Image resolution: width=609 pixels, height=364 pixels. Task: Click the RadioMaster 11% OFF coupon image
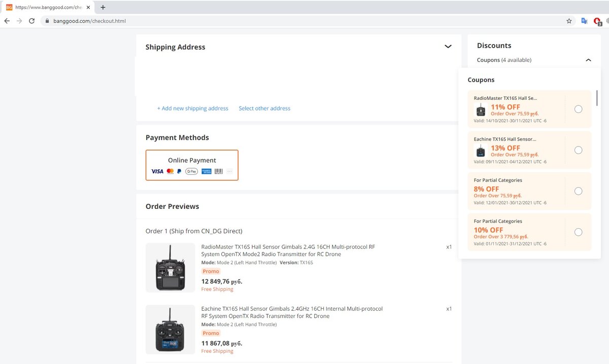click(481, 110)
